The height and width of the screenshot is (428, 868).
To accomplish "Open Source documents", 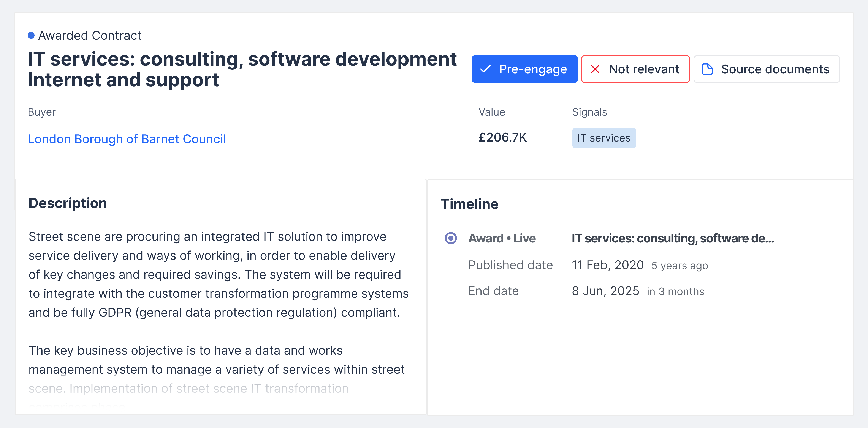I will pyautogui.click(x=766, y=69).
